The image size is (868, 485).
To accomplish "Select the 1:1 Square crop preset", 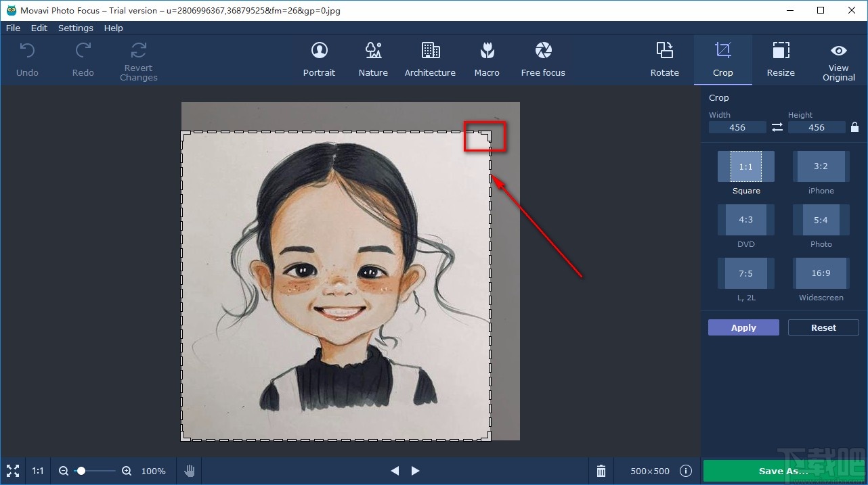I will pyautogui.click(x=745, y=166).
